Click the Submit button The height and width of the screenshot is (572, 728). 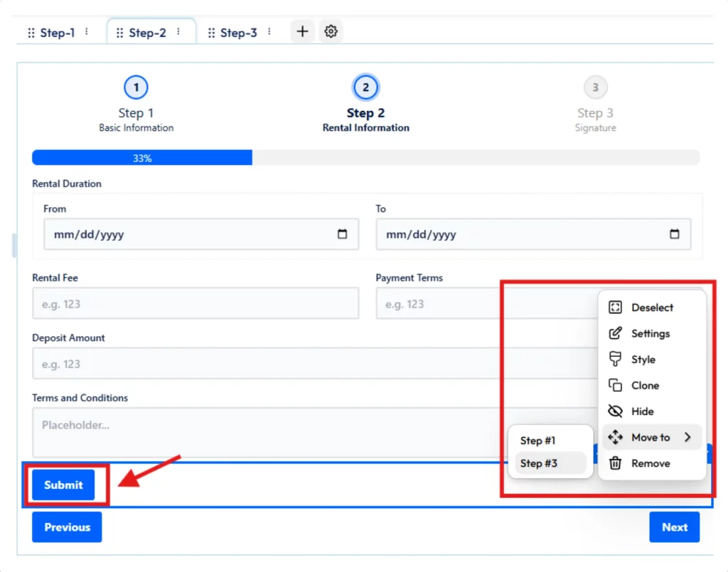(x=63, y=485)
